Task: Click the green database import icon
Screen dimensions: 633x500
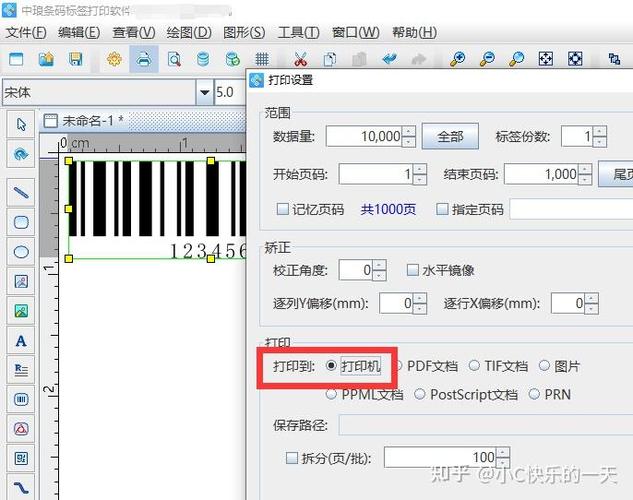Action: point(233,59)
